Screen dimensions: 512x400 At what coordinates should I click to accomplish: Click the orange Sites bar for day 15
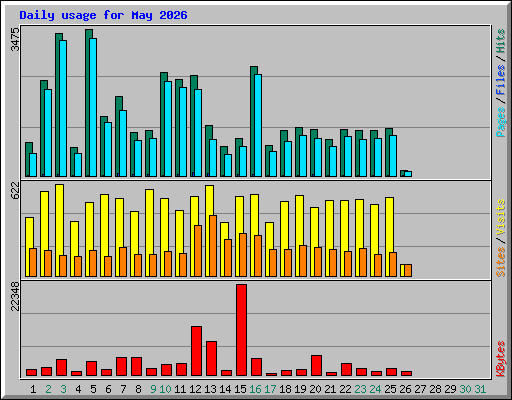pos(243,255)
